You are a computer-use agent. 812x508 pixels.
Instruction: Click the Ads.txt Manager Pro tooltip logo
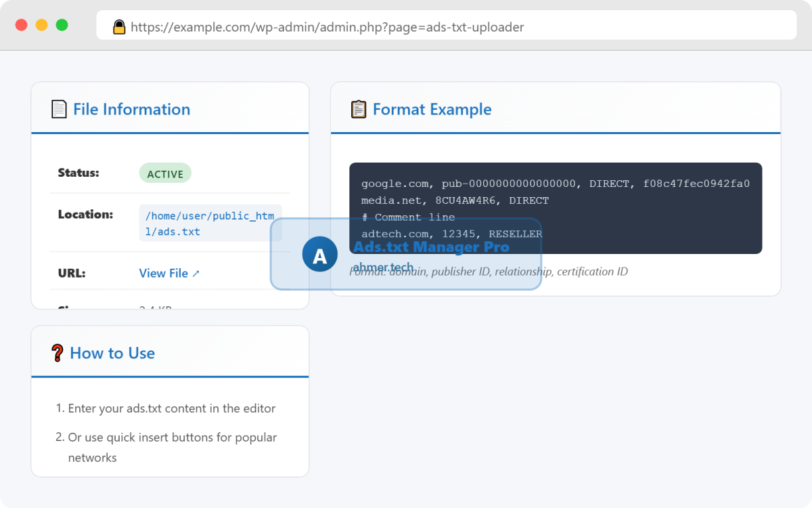[432, 247]
